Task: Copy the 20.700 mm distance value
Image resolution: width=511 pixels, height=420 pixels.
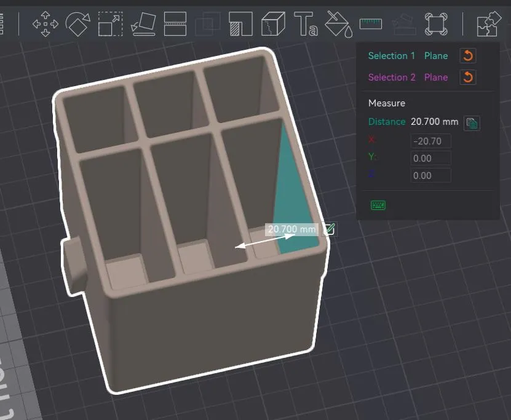Action: coord(471,122)
